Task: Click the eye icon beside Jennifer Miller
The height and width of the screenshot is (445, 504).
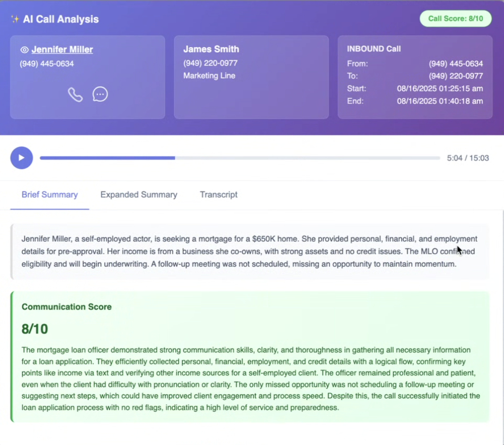Action: pyautogui.click(x=25, y=50)
